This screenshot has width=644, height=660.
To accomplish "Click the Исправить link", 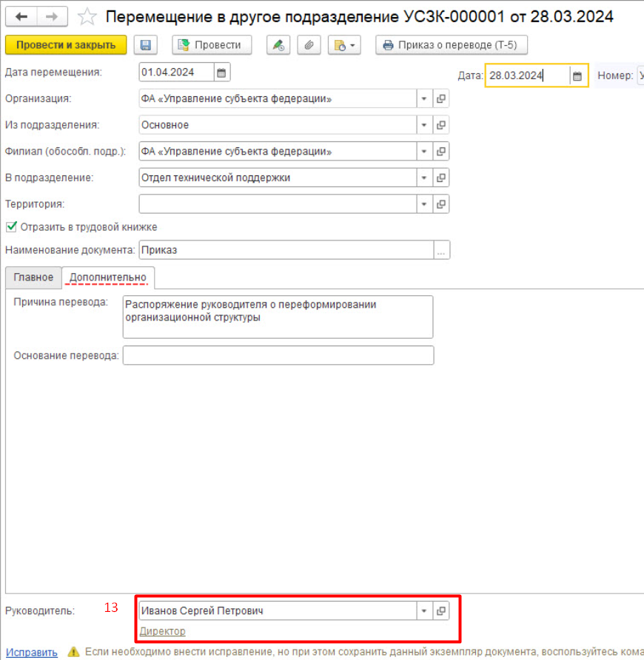I will tap(32, 653).
